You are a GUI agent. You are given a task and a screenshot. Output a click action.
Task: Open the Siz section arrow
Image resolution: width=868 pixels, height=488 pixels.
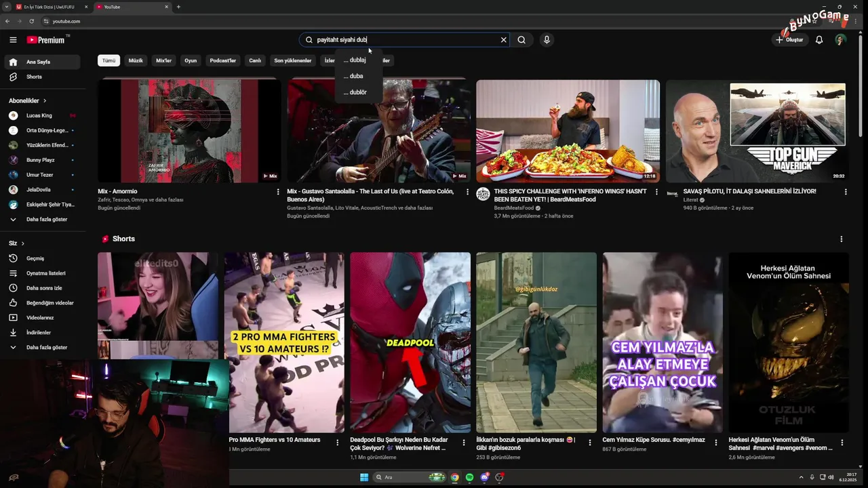click(22, 243)
